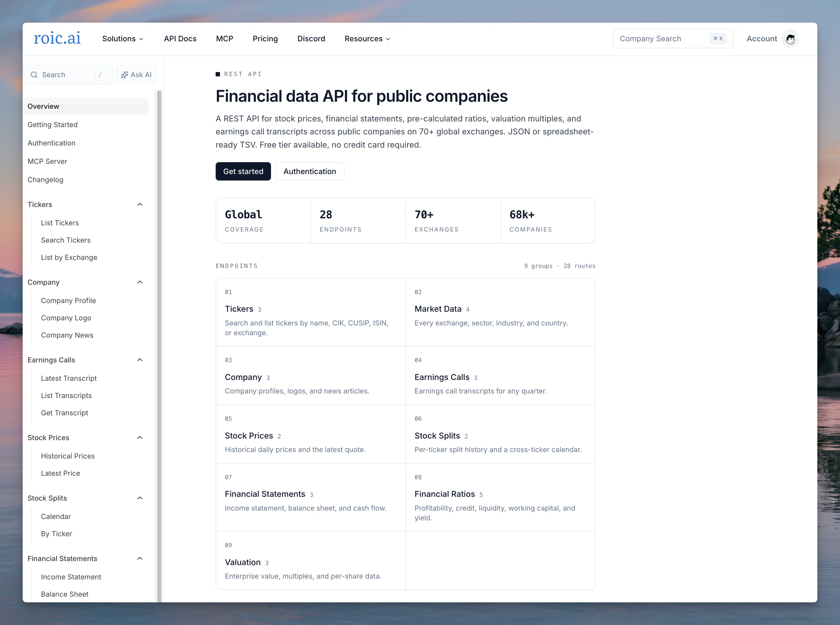Open By Ticker under Stock Splits

click(x=56, y=534)
